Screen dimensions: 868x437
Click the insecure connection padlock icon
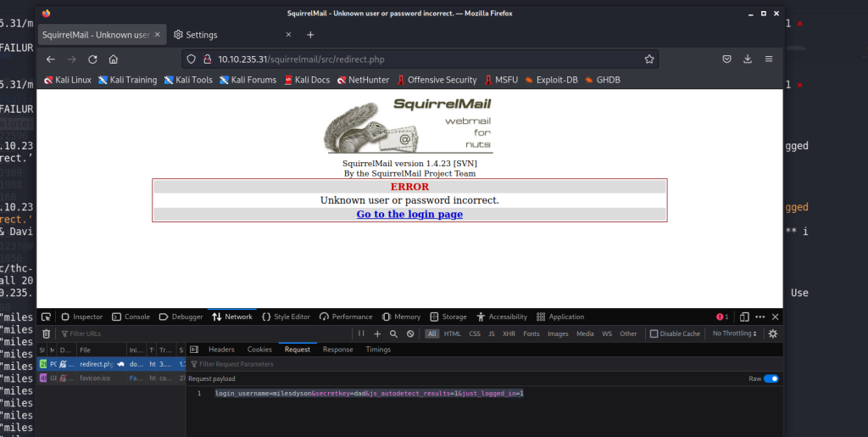click(208, 59)
